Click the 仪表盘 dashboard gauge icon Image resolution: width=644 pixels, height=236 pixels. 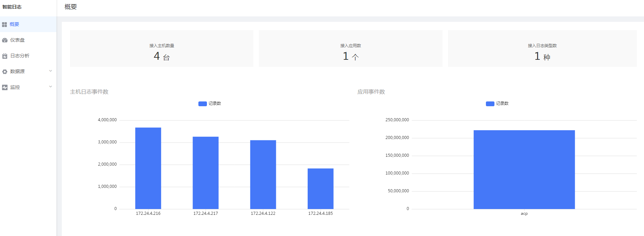coord(5,40)
